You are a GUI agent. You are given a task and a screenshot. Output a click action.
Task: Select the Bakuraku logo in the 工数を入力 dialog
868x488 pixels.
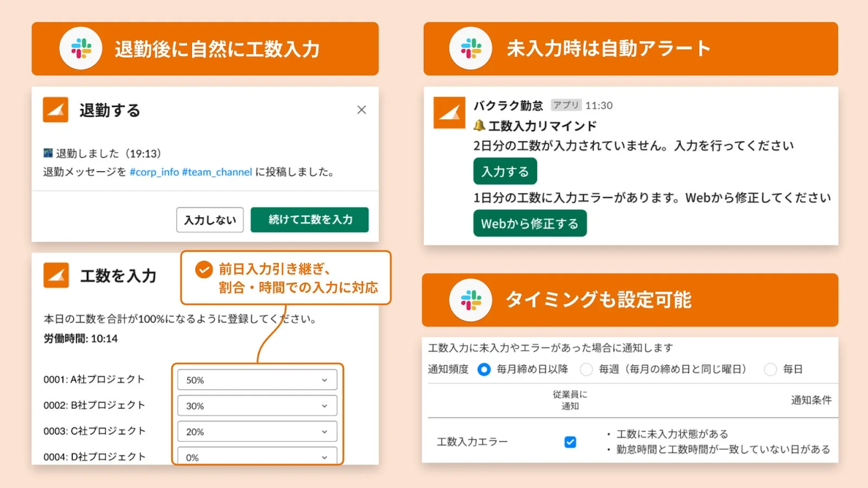coord(55,275)
